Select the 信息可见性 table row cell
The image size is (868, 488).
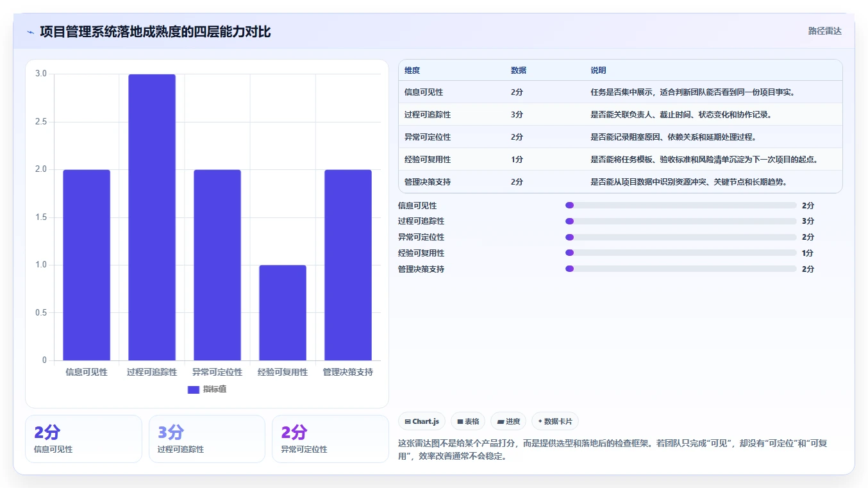pyautogui.click(x=424, y=92)
